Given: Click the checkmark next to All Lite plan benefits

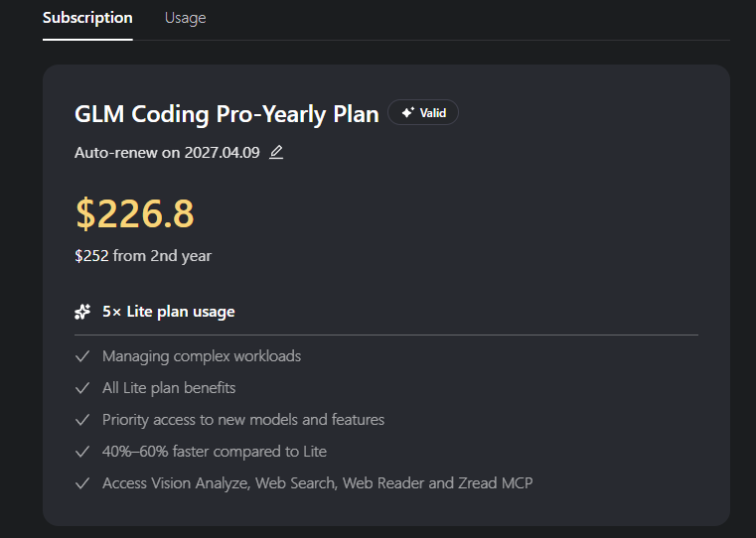Looking at the screenshot, I should [83, 388].
